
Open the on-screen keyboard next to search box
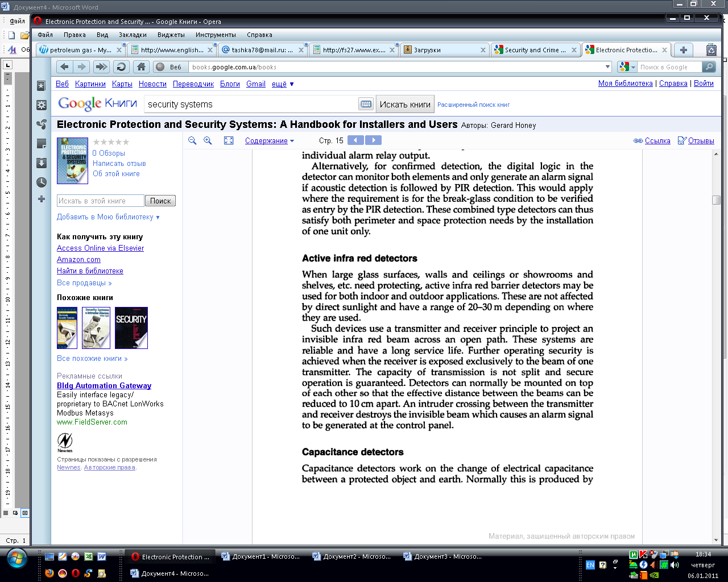coord(366,104)
